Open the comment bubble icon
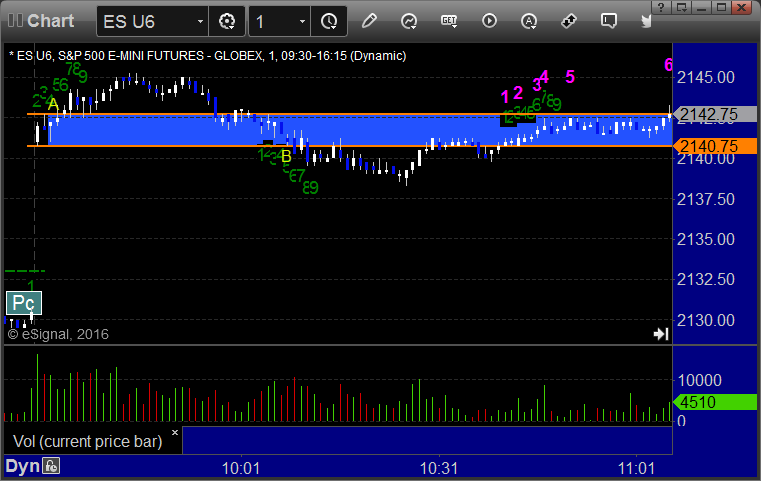This screenshot has width=761, height=481. 609,21
